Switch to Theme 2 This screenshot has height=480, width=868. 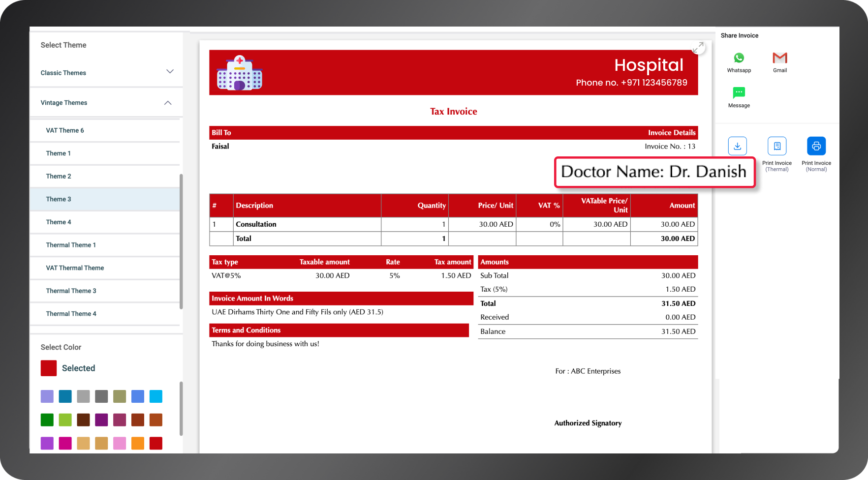[105, 176]
